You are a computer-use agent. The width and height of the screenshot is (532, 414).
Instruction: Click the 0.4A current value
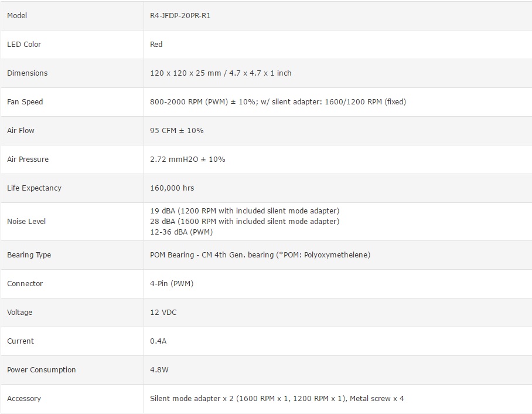click(158, 341)
